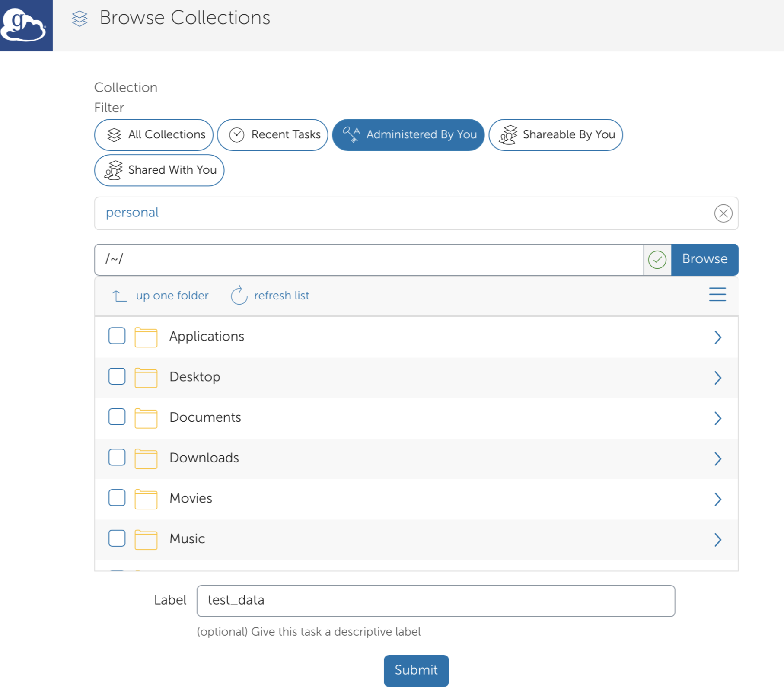Click the Browse button
This screenshot has height=694, width=784.
coord(705,259)
